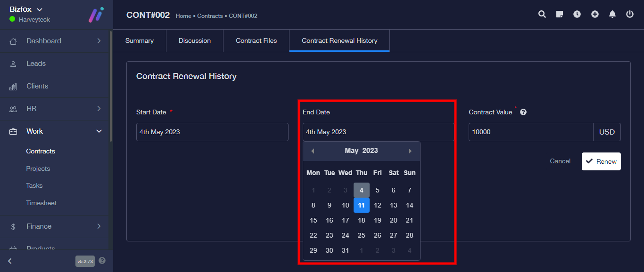Go to previous month in calendar
644x272 pixels.
[313, 151]
